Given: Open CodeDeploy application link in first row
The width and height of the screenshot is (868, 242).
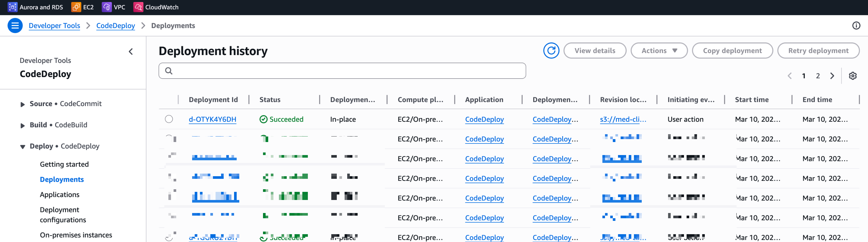Looking at the screenshot, I should tap(484, 119).
